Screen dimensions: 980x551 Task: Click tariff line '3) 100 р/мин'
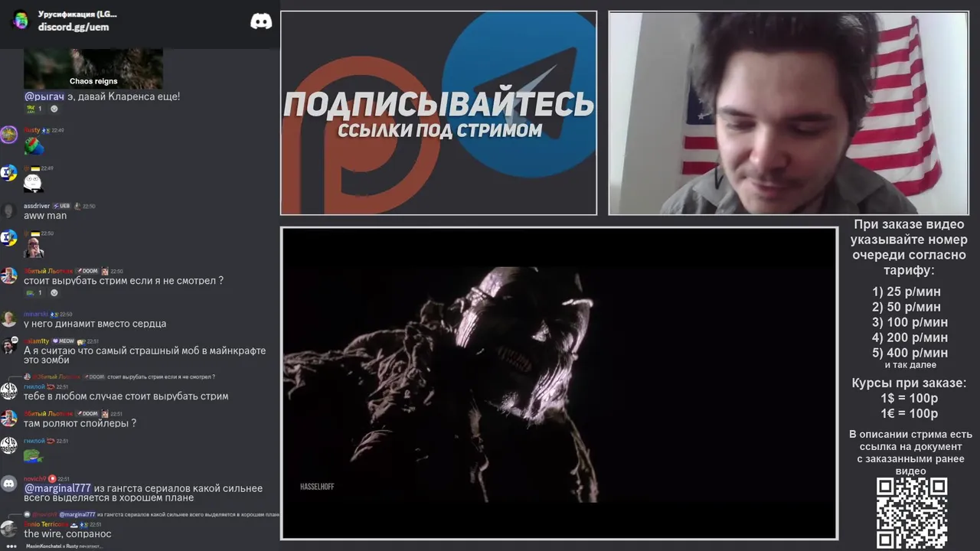coord(910,322)
